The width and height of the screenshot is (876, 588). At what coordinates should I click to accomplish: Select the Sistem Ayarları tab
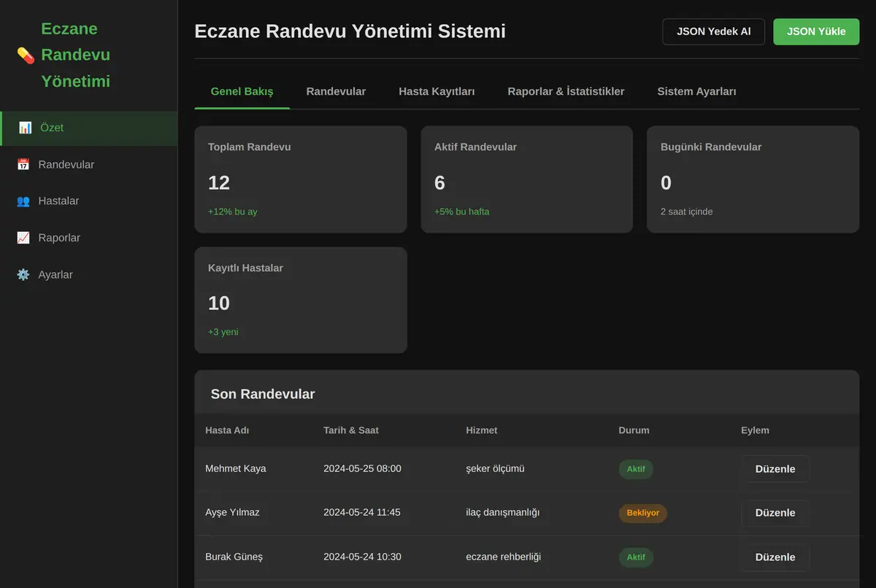pos(696,91)
